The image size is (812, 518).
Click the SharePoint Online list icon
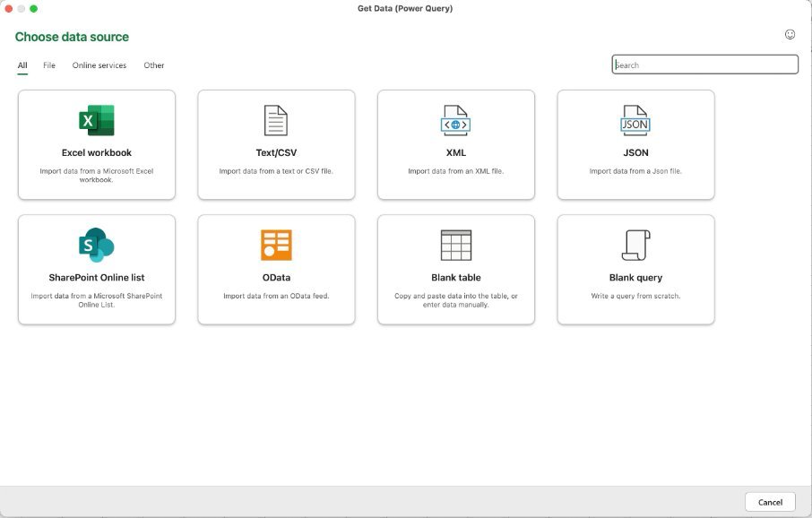coord(96,245)
